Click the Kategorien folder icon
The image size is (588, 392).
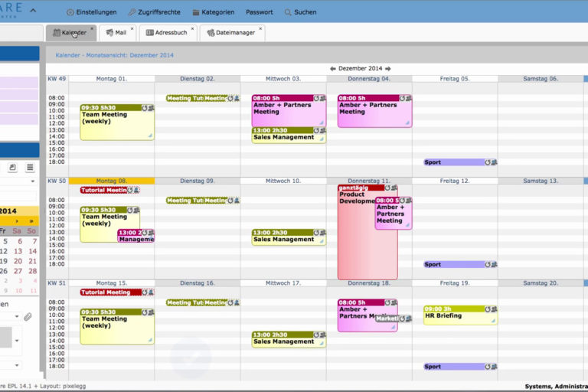pyautogui.click(x=196, y=12)
